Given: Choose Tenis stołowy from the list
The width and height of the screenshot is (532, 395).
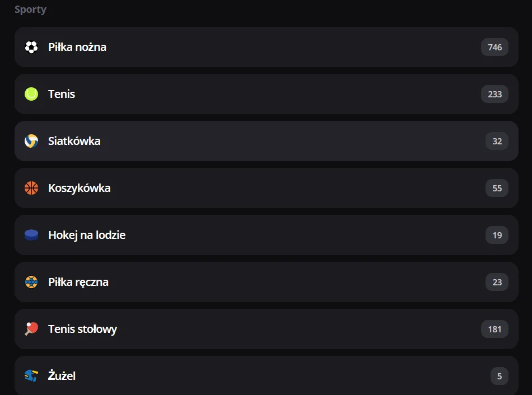Looking at the screenshot, I should click(83, 329).
